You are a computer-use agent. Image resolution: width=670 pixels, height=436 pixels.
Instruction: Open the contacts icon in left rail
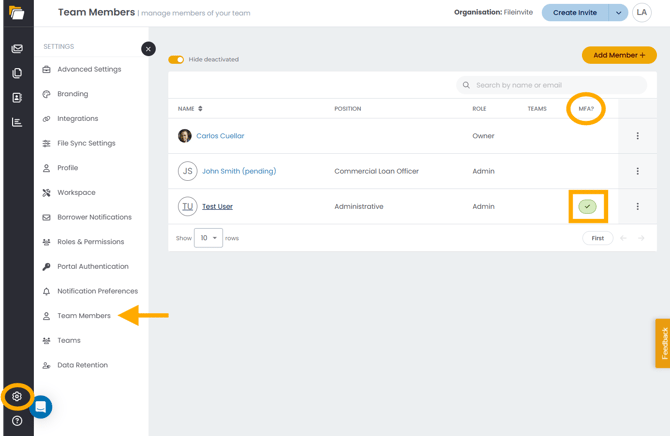coord(17,98)
